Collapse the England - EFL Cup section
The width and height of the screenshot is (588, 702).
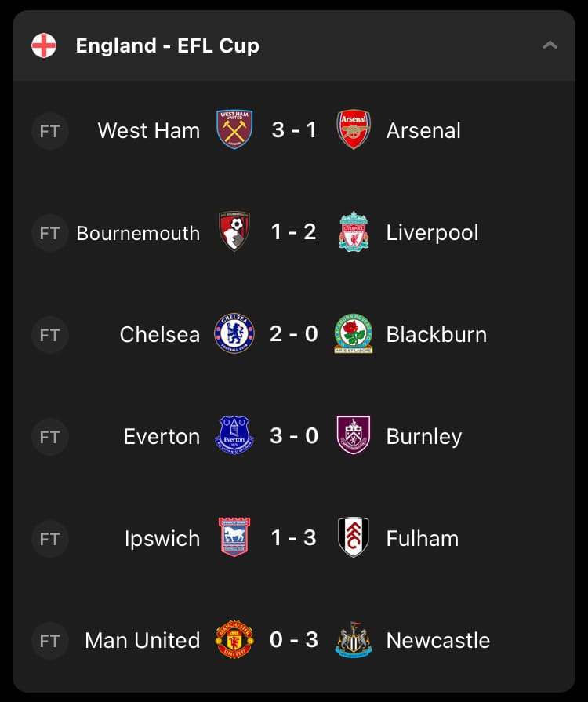pos(550,45)
